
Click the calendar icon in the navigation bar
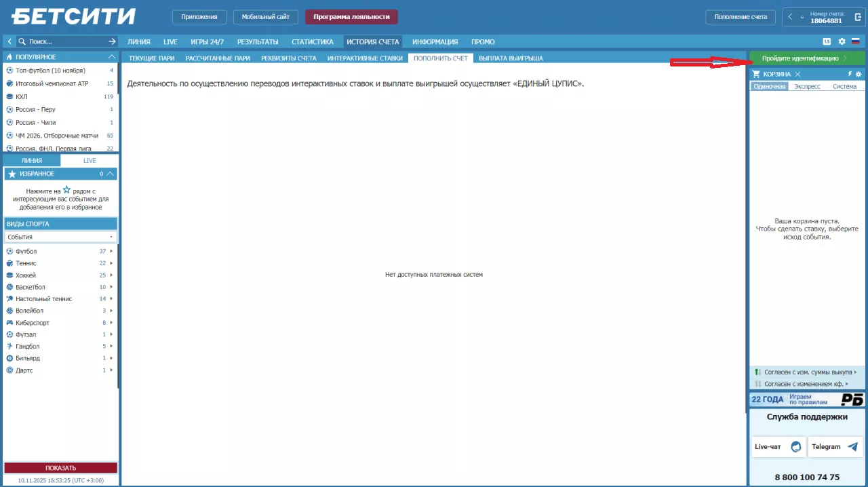pos(827,41)
